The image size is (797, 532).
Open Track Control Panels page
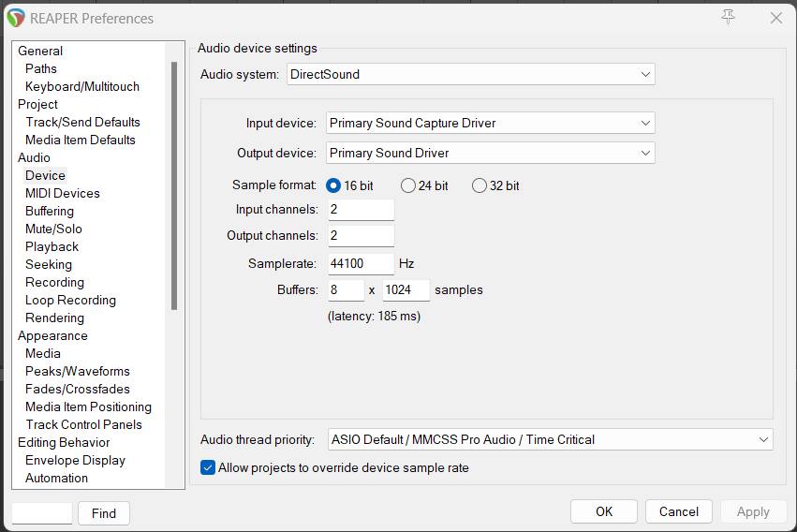point(84,424)
